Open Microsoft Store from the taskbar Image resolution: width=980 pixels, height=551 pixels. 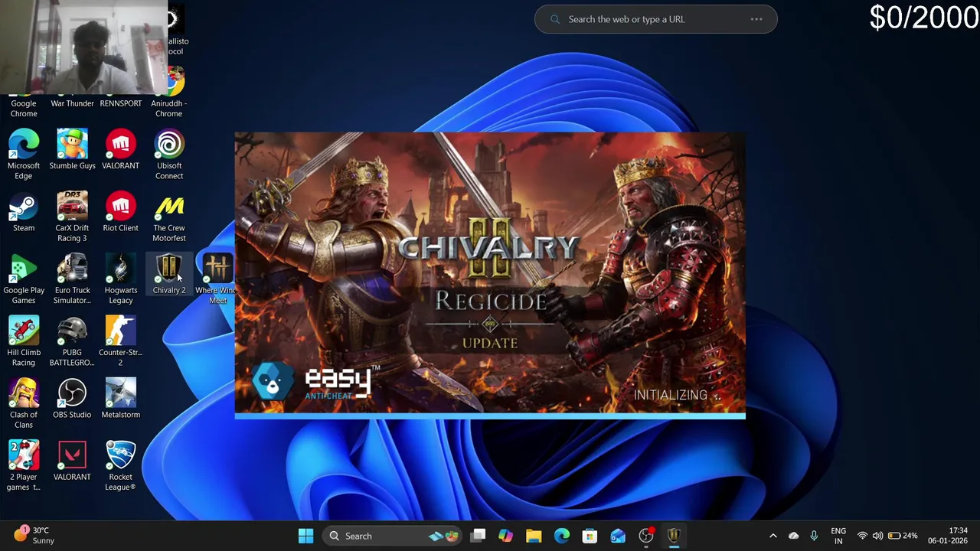point(590,536)
